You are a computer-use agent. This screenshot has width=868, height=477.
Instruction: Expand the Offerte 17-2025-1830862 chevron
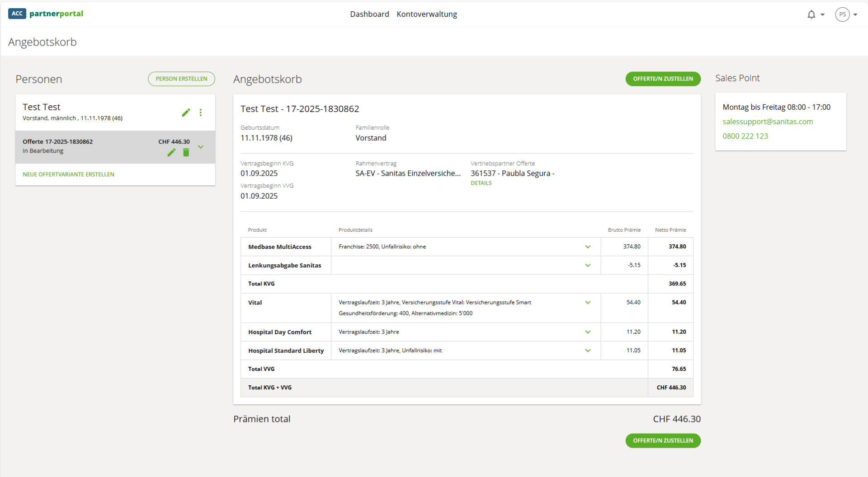201,147
